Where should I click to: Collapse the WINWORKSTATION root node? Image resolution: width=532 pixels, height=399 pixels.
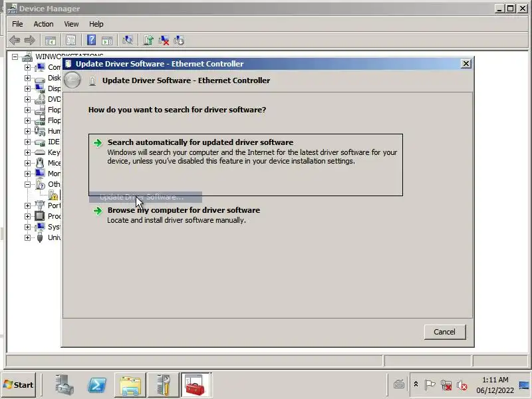pos(15,57)
